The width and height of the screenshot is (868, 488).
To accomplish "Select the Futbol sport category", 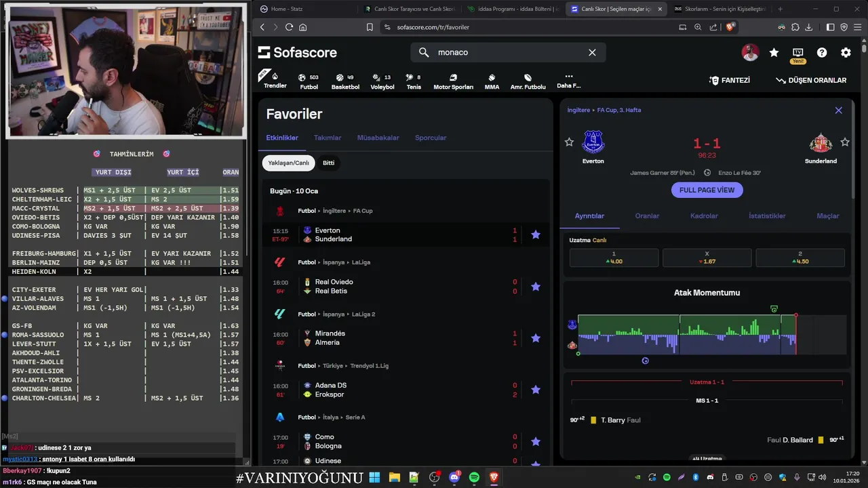I will (x=309, y=82).
